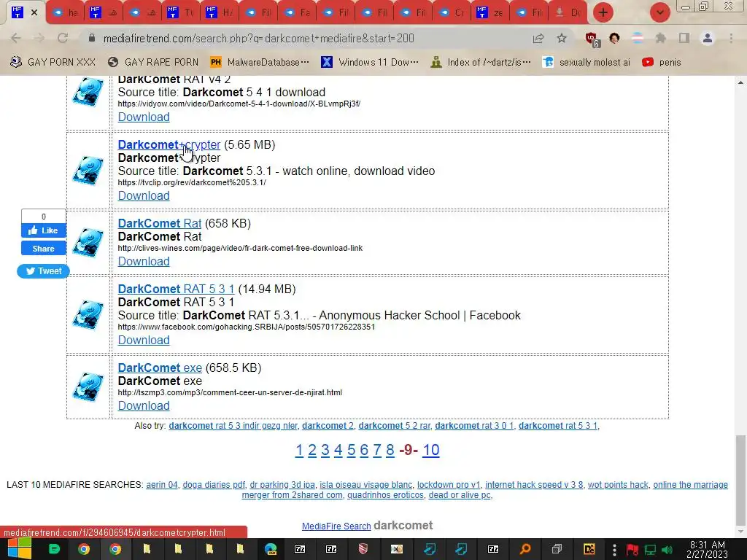747x560 pixels.
Task: Open the orange magnifier taskbar icon
Action: pos(525,549)
